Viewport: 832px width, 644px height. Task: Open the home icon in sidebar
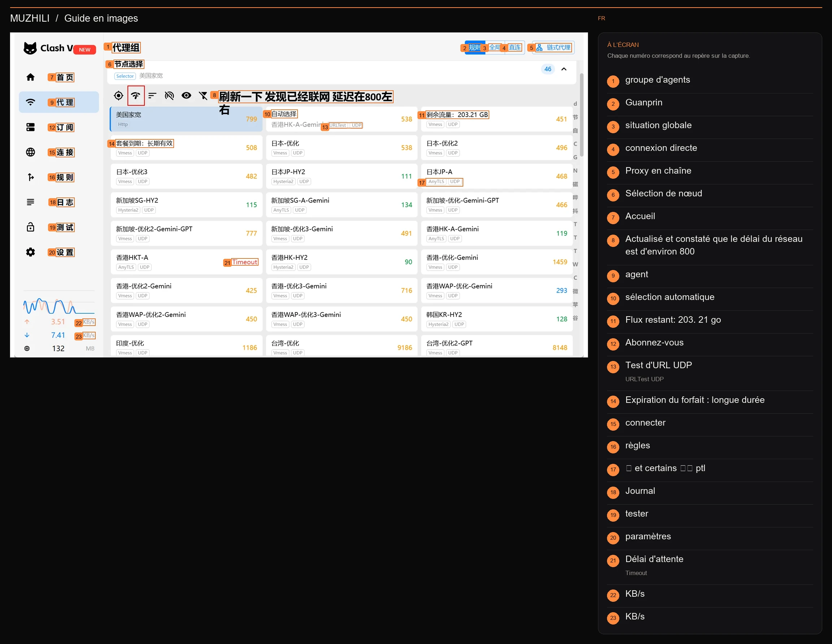pyautogui.click(x=30, y=77)
